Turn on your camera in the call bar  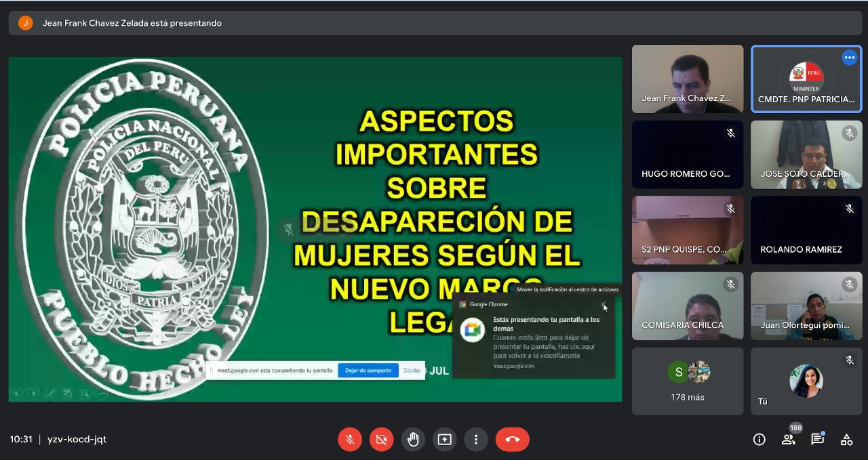381,440
